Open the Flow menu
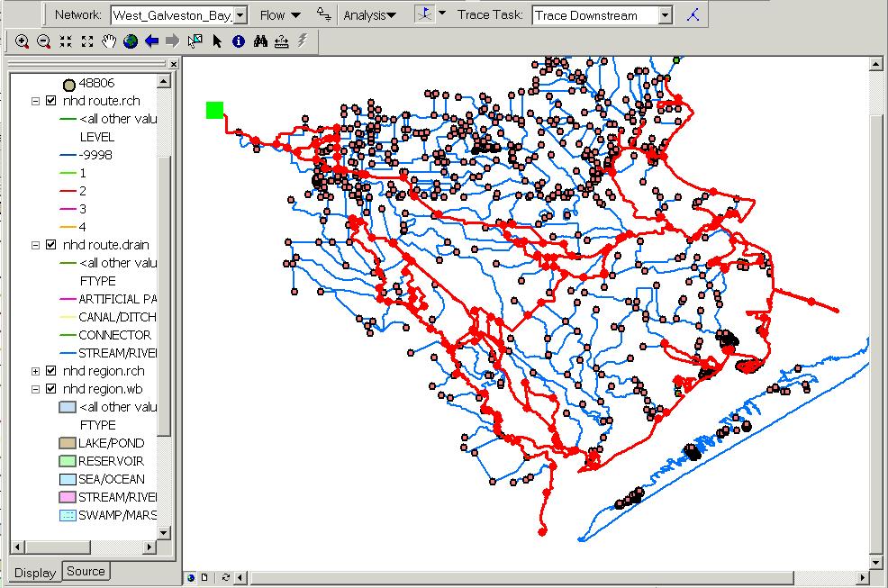888x588 pixels. 279,15
